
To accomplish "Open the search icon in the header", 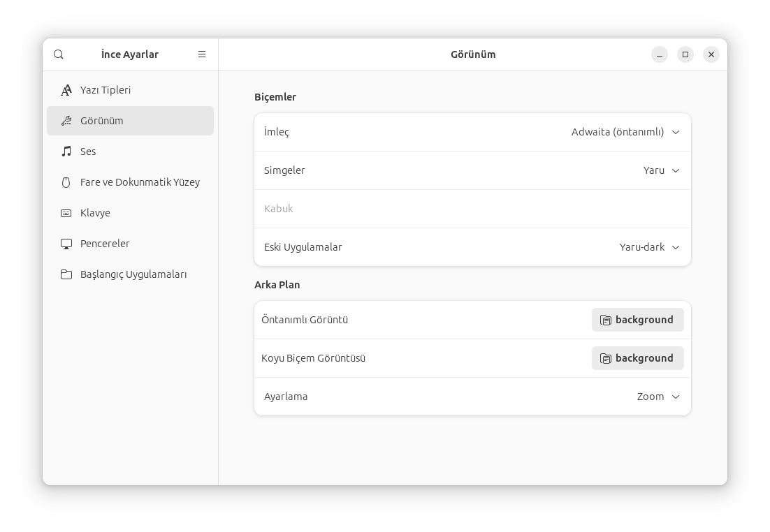I will (x=59, y=54).
